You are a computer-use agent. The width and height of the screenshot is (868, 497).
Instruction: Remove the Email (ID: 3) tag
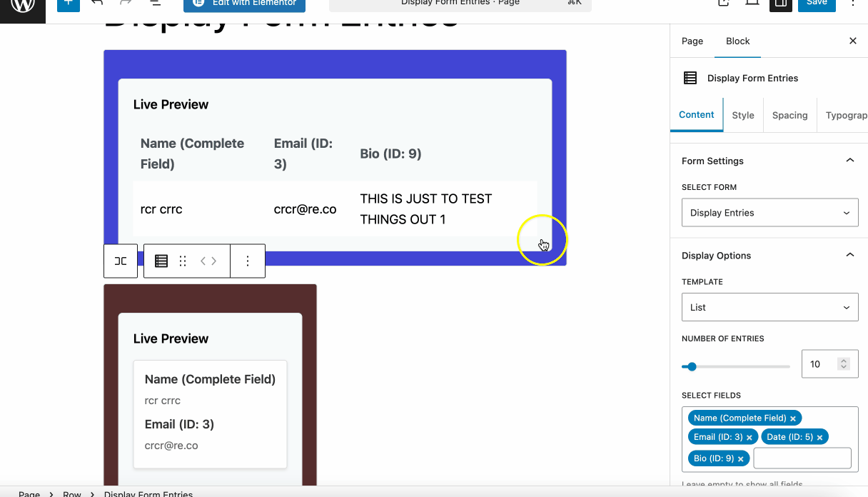[750, 437]
